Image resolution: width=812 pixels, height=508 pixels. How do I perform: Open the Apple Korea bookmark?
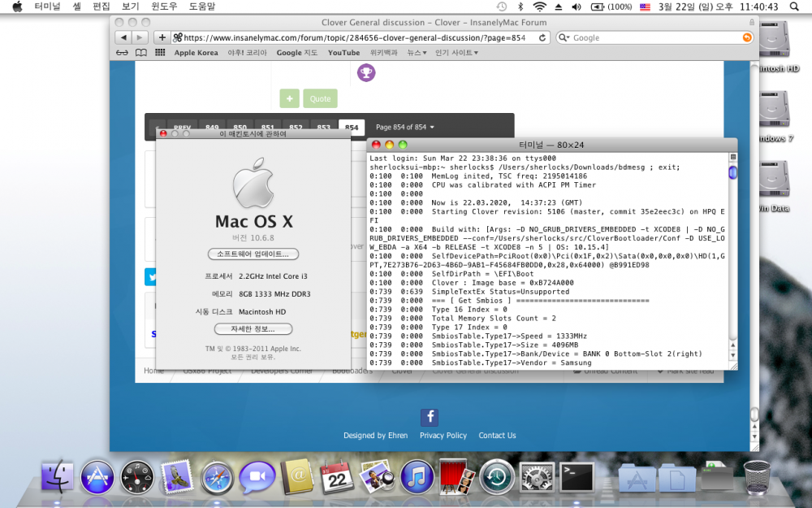[x=196, y=52]
